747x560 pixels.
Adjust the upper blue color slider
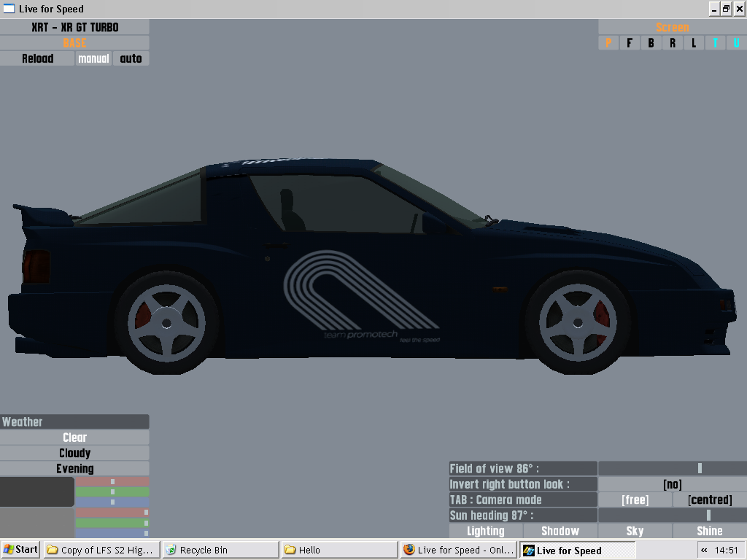tap(112, 502)
